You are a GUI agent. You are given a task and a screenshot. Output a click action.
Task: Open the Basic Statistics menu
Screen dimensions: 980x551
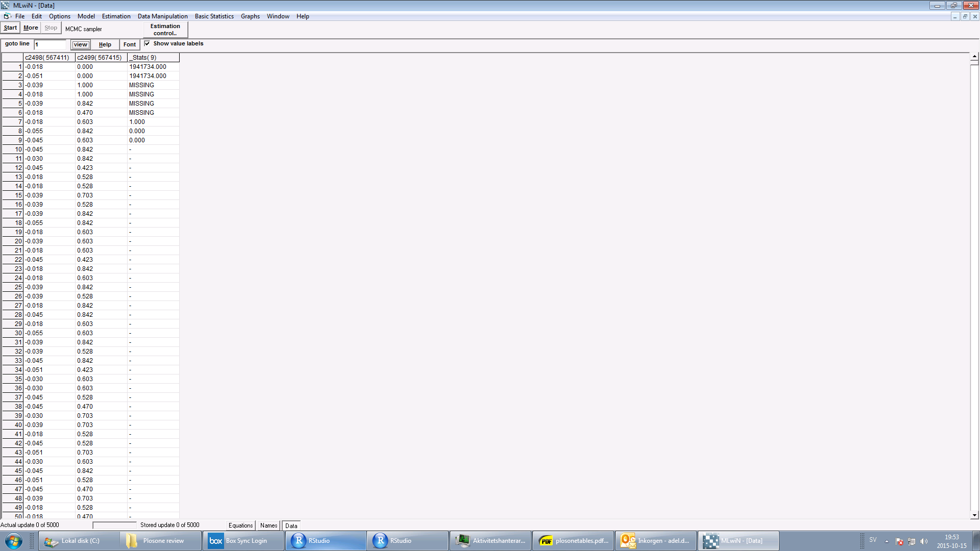coord(214,16)
